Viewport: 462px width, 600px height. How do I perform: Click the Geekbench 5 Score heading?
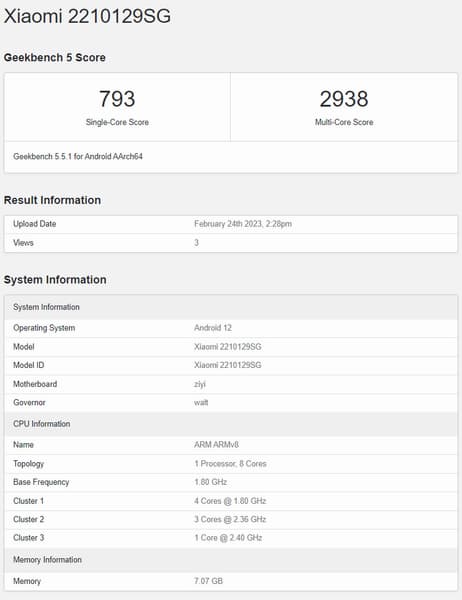click(55, 57)
